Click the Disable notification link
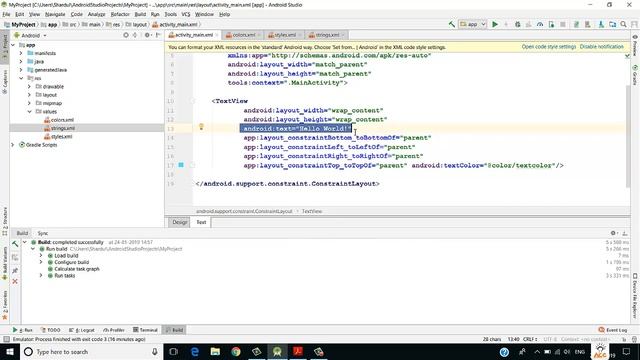 602,47
